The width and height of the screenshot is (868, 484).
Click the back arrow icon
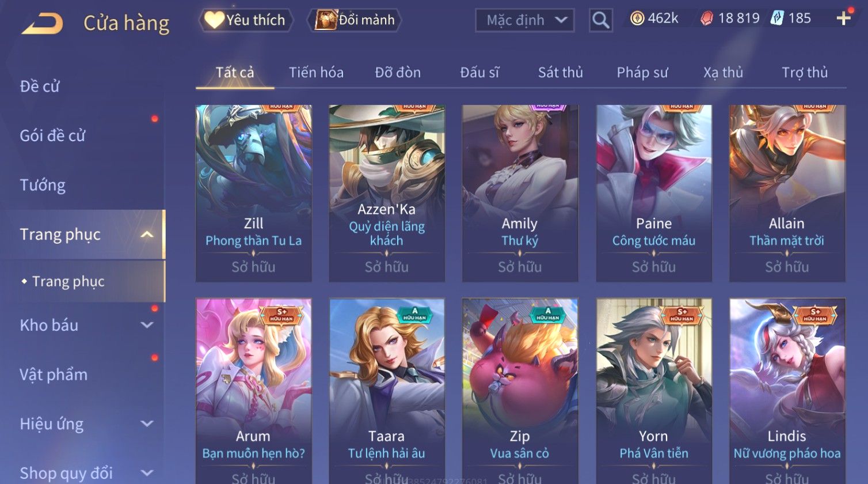(x=42, y=24)
